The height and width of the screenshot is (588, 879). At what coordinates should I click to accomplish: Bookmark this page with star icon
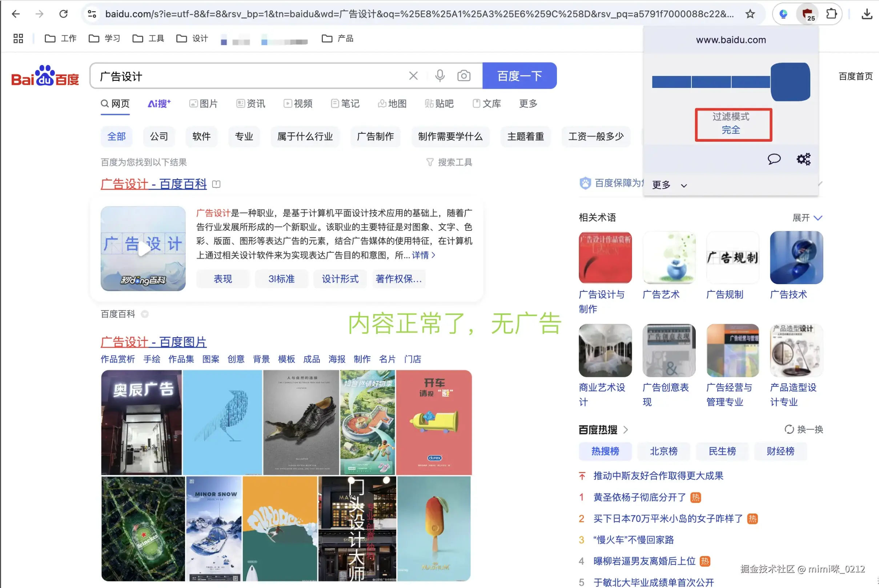coord(750,14)
